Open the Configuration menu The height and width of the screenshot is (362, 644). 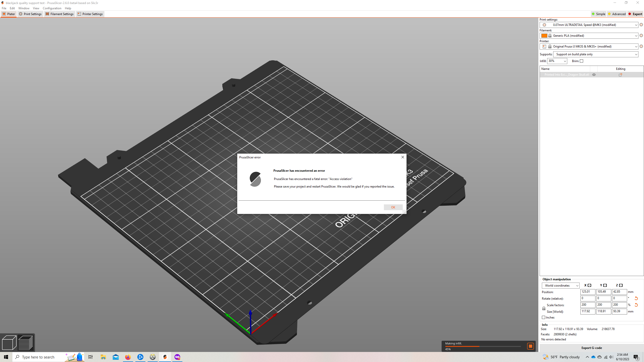(x=52, y=8)
